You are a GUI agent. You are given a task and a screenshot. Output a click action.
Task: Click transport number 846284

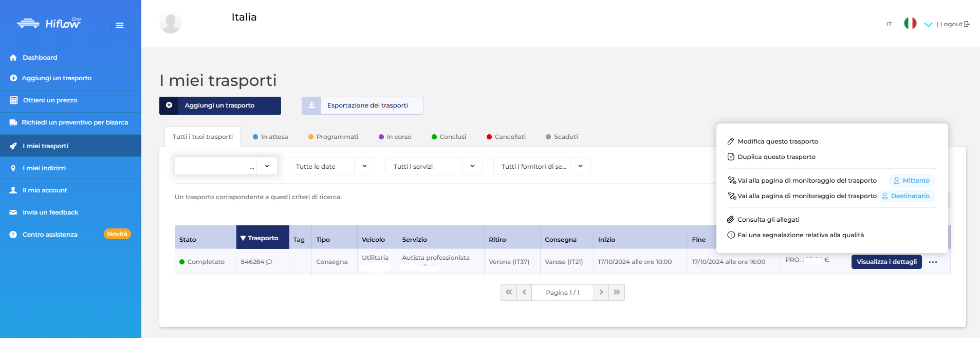pyautogui.click(x=252, y=262)
